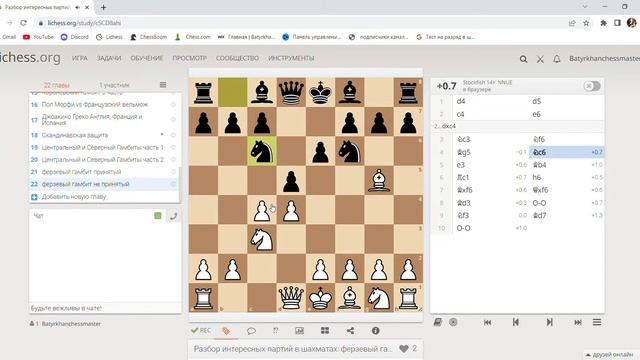Toggle the voice chat phone icon
Image resolution: width=640 pixels, height=360 pixels.
(173, 216)
